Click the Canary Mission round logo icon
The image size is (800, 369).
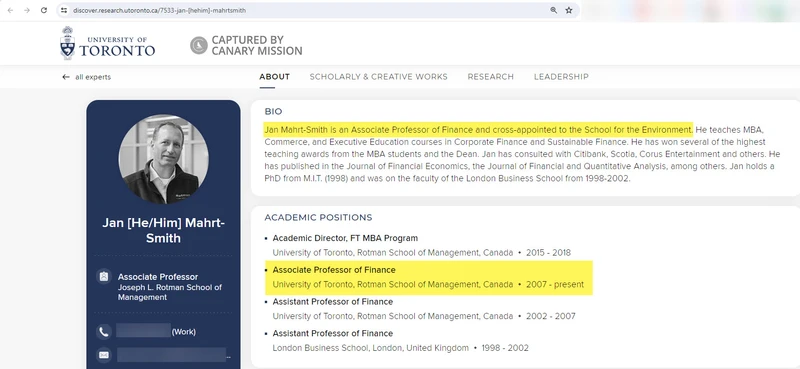[x=199, y=45]
